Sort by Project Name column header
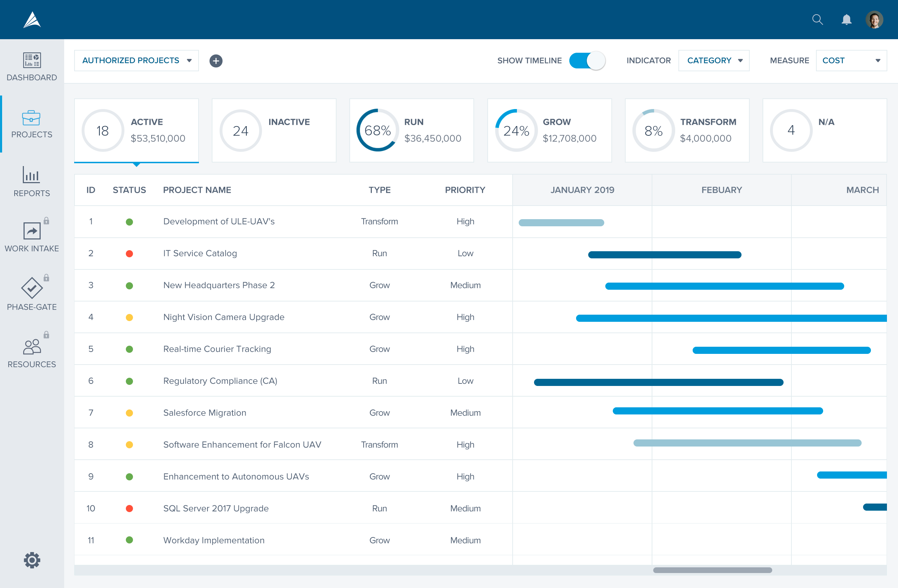Viewport: 898px width, 588px height. pos(197,190)
